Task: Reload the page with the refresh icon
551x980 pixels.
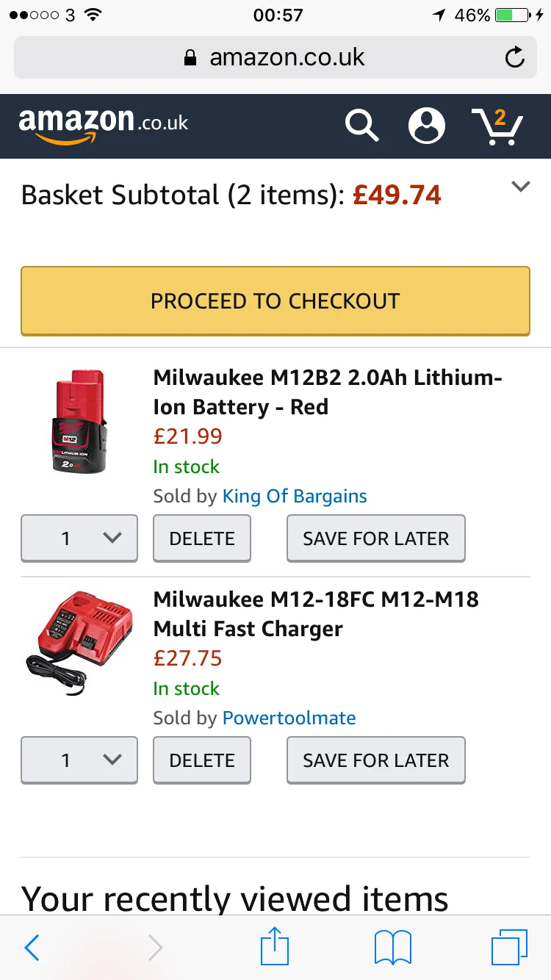Action: [x=515, y=57]
